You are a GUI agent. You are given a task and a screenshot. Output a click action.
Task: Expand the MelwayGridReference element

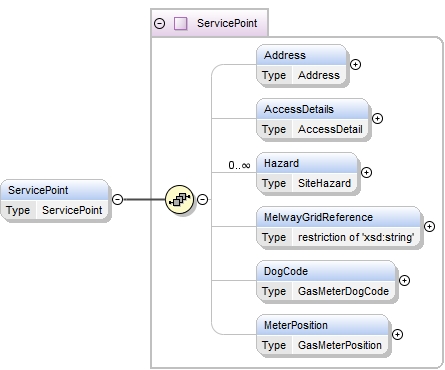pos(429,226)
